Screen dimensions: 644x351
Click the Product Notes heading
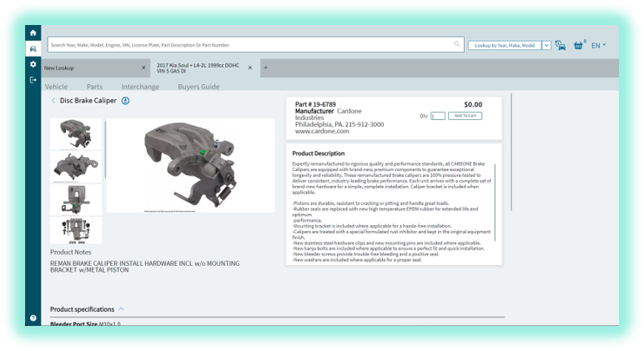[x=71, y=252]
